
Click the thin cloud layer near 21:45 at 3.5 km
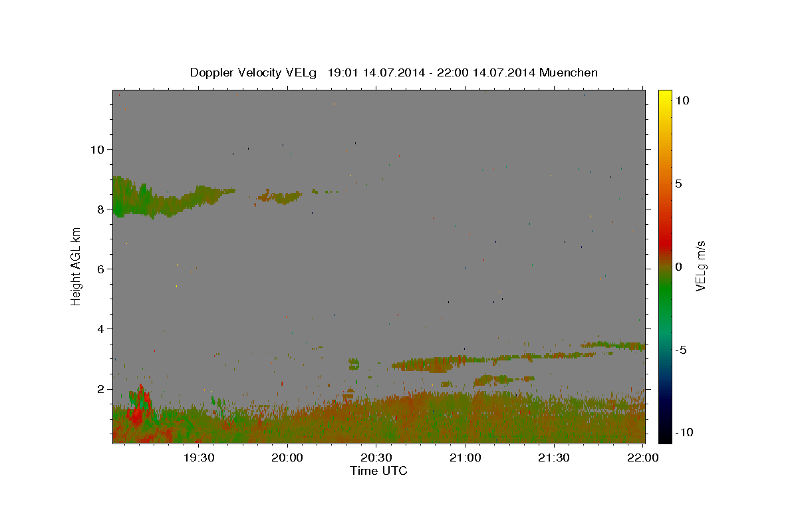pos(612,345)
